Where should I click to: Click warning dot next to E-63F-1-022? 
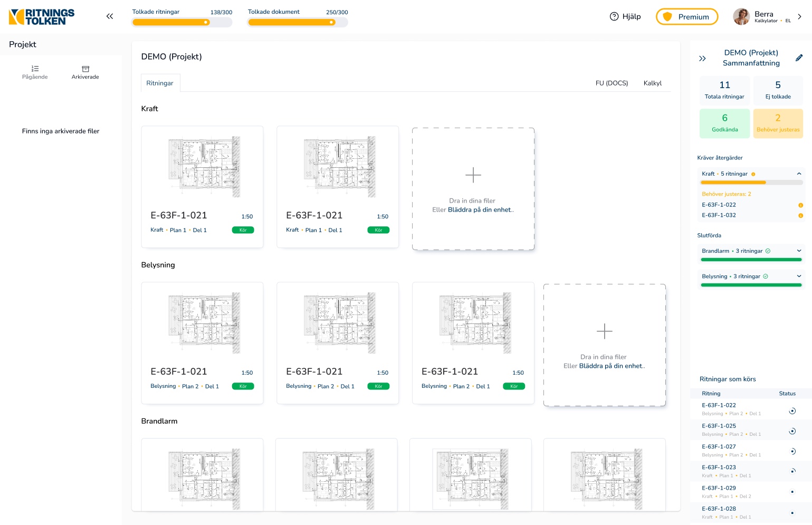pos(800,205)
